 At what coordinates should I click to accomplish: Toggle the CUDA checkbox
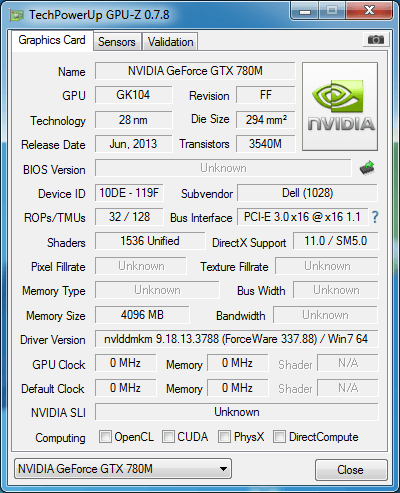pyautogui.click(x=168, y=437)
